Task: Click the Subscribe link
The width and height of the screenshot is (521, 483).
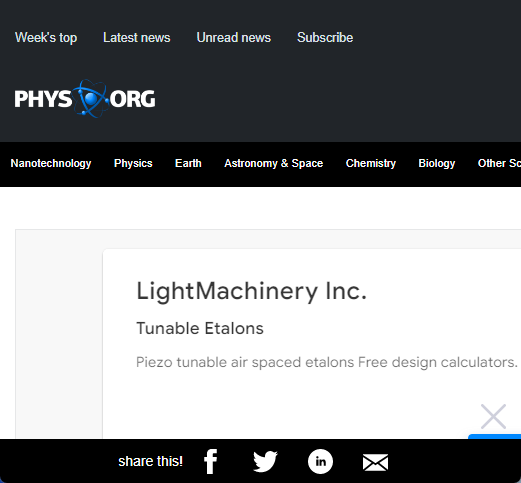Action: (x=325, y=37)
